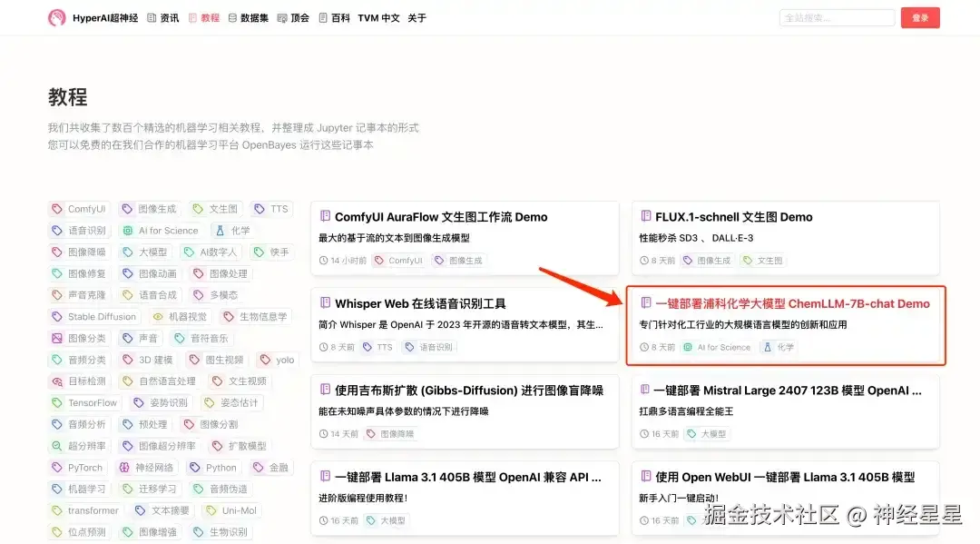The height and width of the screenshot is (544, 980).
Task: Open ComfyUI AuraFlow 文生图工作流 Demo tutorial
Action: 441,217
